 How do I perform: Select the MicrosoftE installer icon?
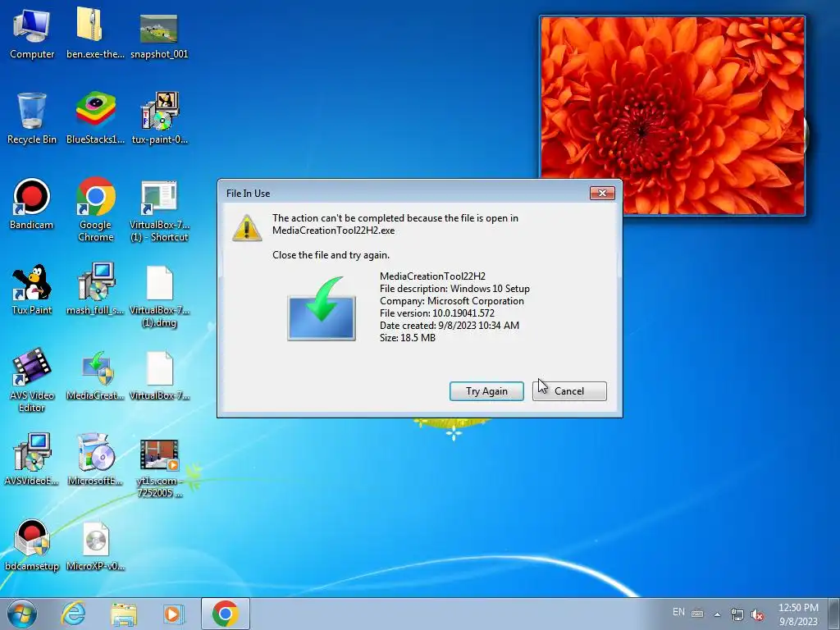95,459
